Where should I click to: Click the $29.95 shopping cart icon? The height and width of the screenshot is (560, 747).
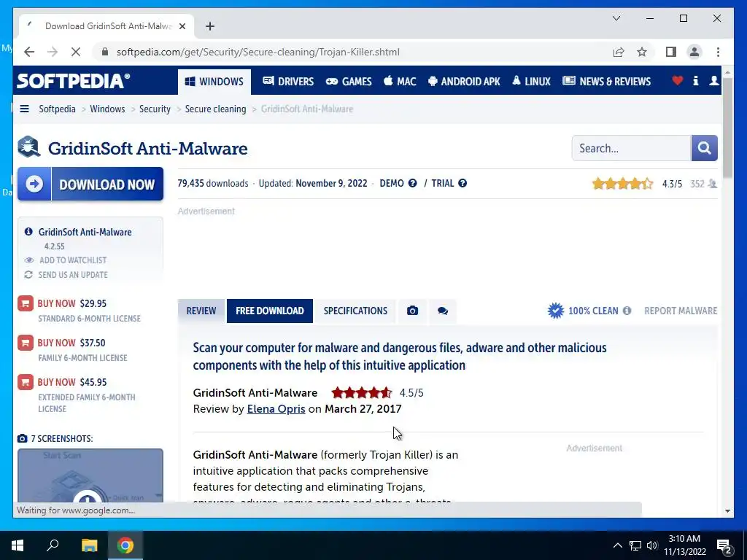coord(26,303)
